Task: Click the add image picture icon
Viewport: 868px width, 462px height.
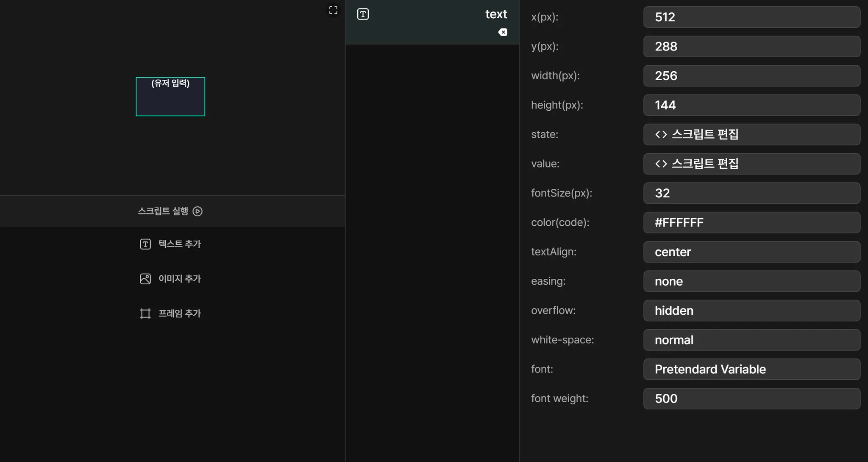Action: pos(145,279)
